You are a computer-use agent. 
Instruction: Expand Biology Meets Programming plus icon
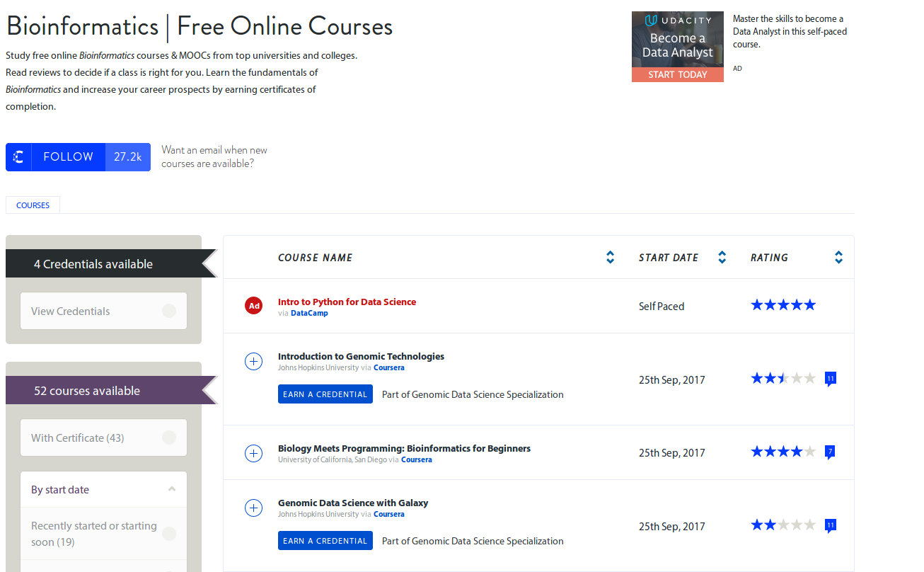[x=253, y=453]
